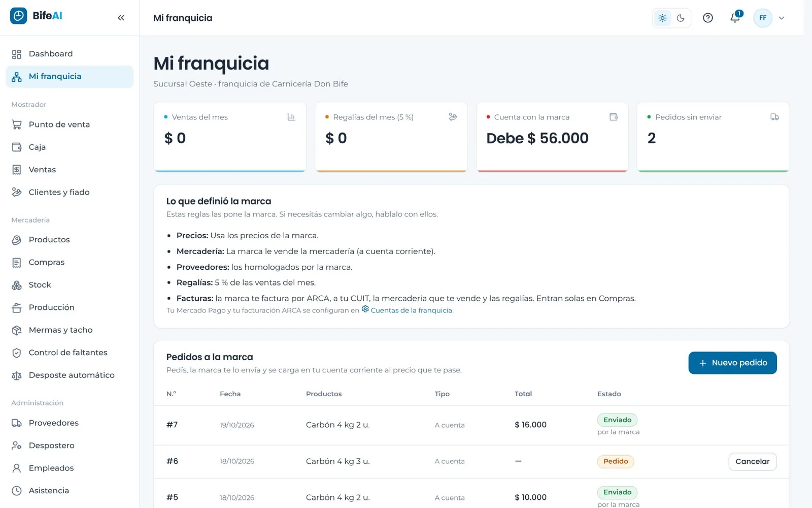Open notifications bell icon
Viewport: 812px width, 508px height.
[735, 18]
